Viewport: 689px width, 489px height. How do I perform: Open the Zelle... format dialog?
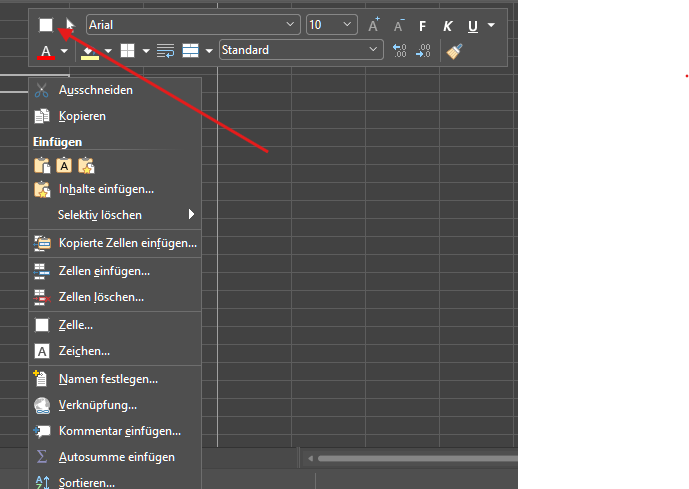click(115, 325)
